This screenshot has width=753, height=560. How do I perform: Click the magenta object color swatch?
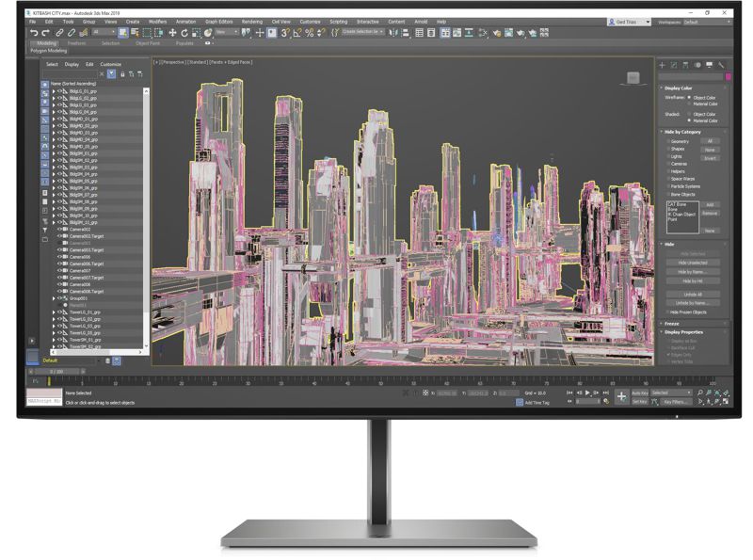(727, 76)
